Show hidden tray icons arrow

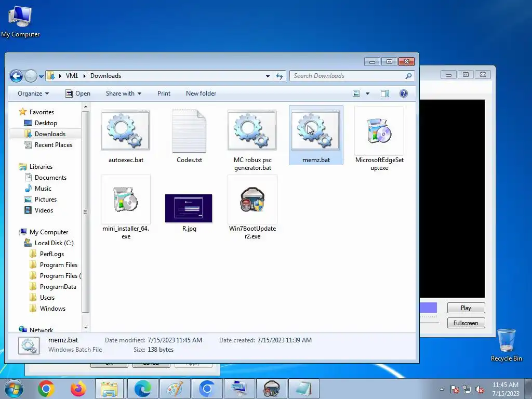[x=442, y=390]
